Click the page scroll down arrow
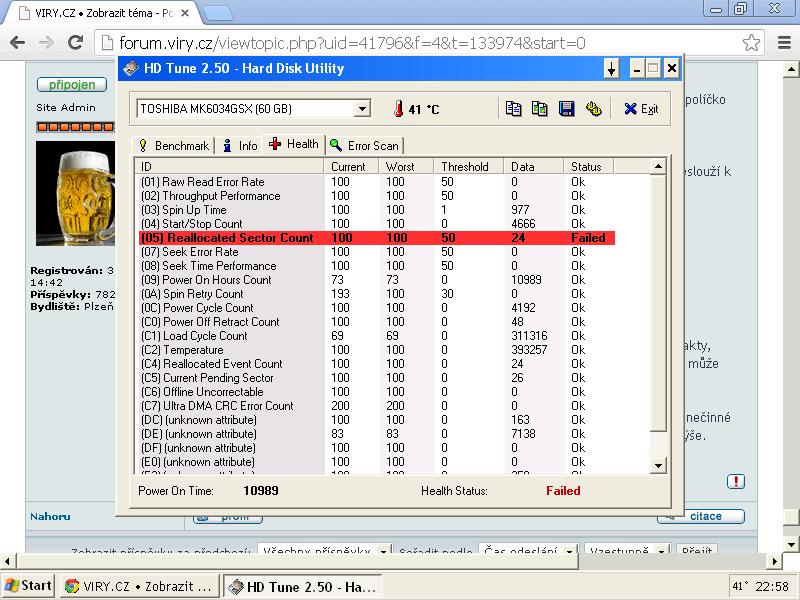This screenshot has height=600, width=800. (x=791, y=543)
